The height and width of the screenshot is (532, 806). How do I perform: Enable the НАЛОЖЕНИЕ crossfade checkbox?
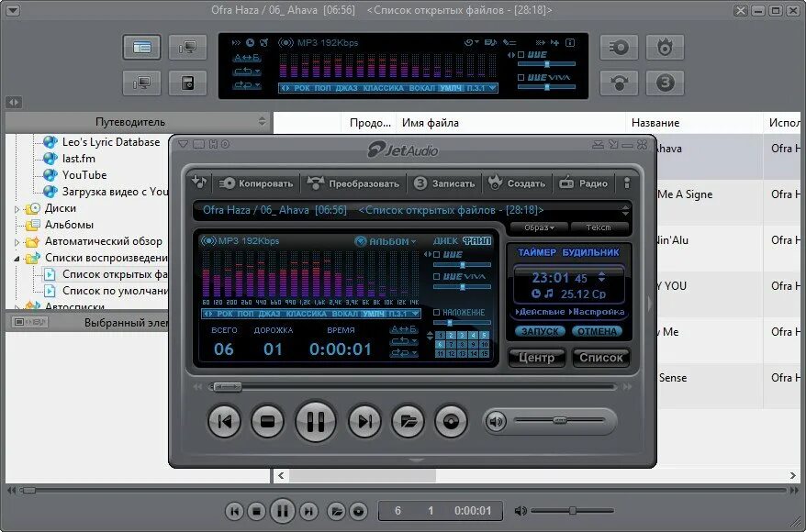pos(436,312)
